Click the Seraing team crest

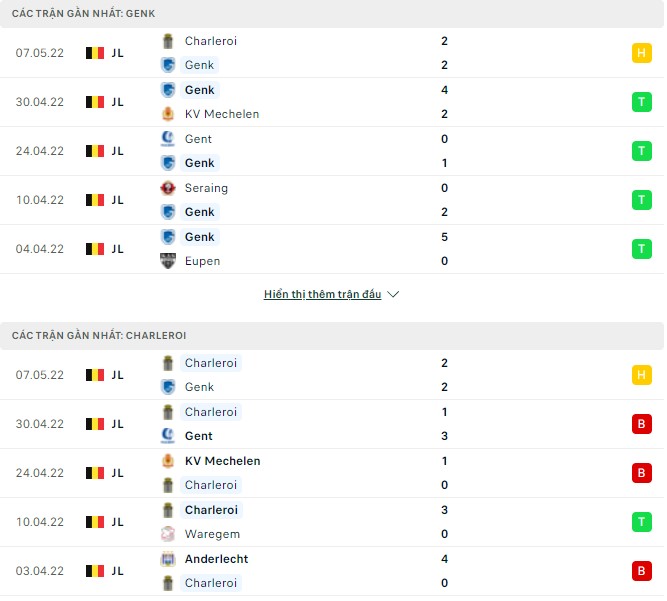(x=168, y=188)
